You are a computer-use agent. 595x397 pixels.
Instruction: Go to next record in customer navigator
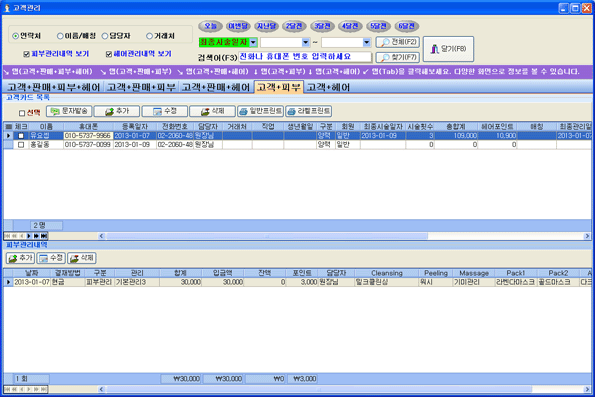point(29,236)
